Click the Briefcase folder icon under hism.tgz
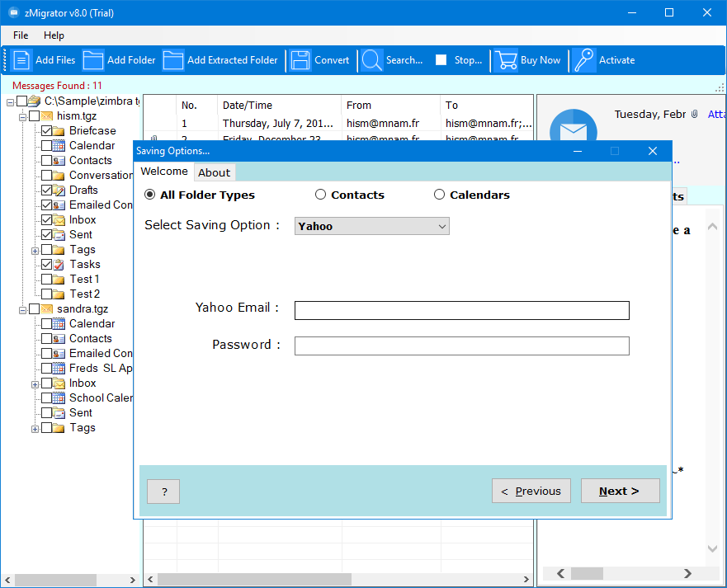 click(x=59, y=130)
